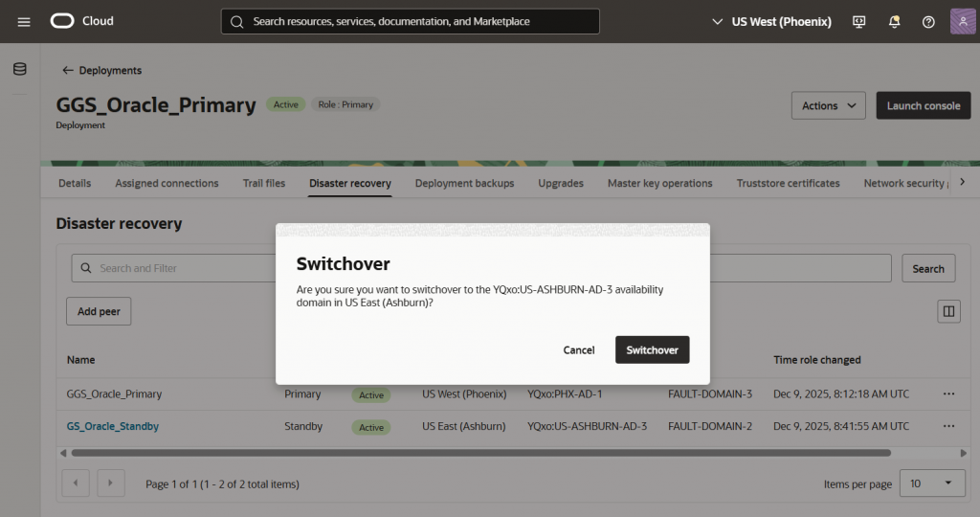Click the FAULT-DOMAIN-2 cell
Screen dimensions: 980x517
(710, 426)
